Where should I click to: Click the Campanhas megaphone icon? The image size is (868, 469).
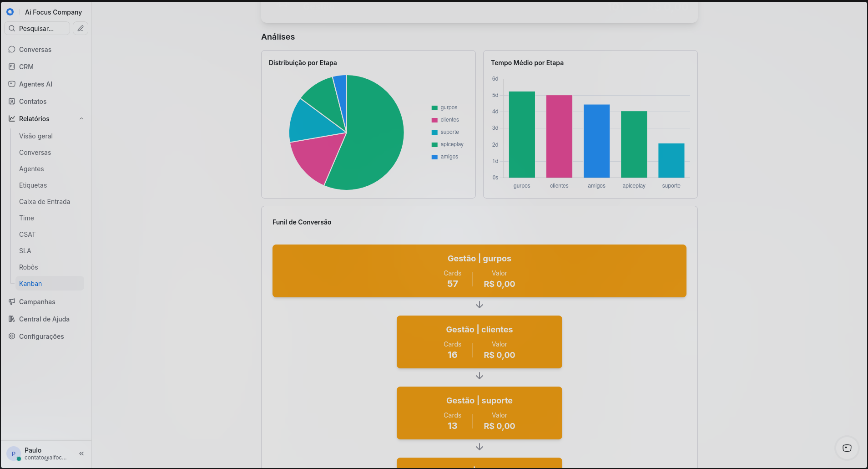[12, 301]
